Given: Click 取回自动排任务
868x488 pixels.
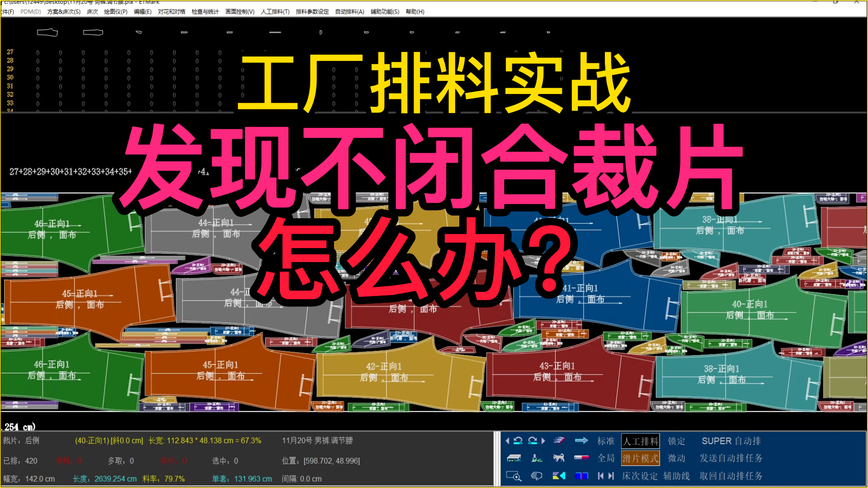Looking at the screenshot, I should tap(731, 476).
